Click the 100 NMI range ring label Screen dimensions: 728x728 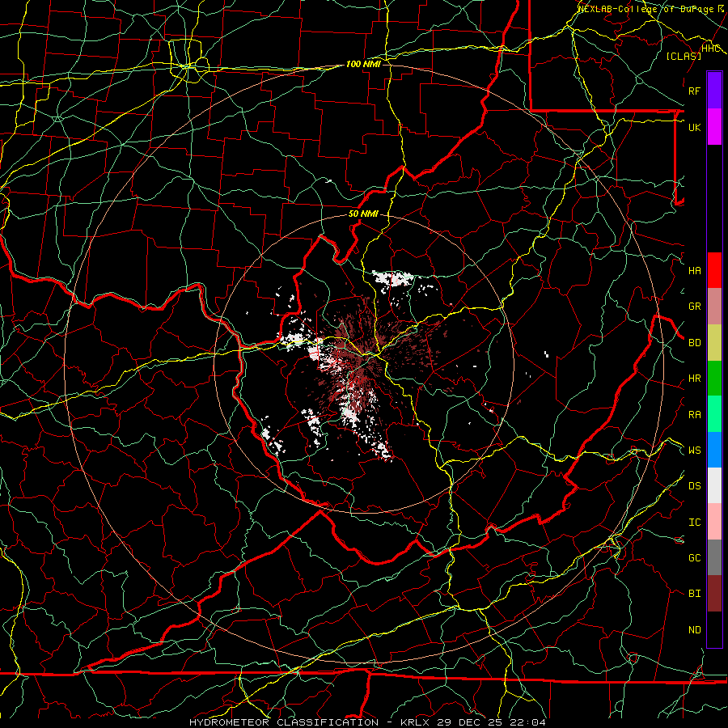pyautogui.click(x=363, y=64)
